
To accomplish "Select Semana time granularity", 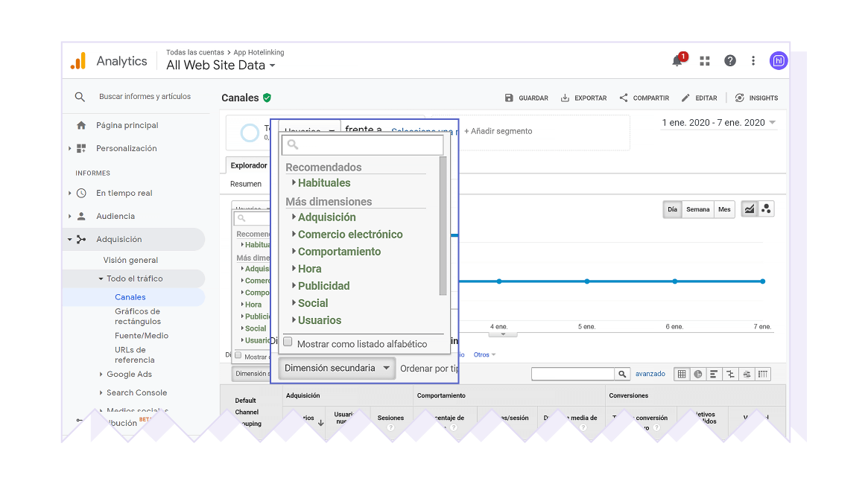I will click(x=697, y=210).
